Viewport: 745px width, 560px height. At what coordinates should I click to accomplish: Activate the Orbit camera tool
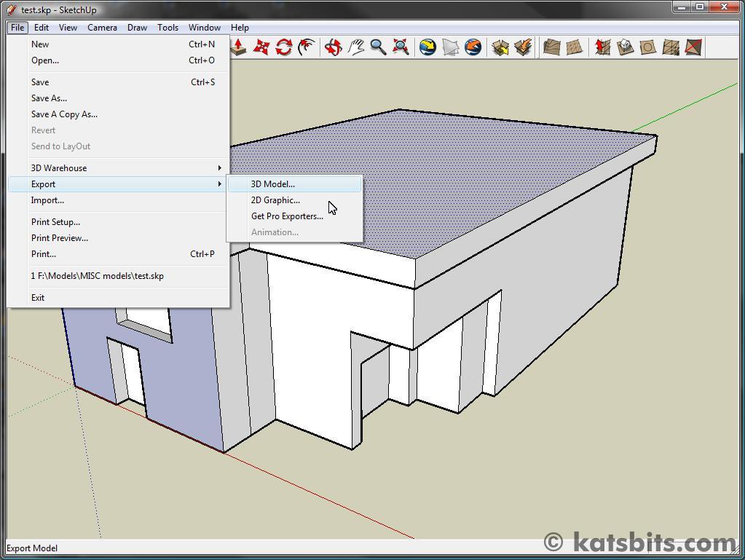pos(334,47)
